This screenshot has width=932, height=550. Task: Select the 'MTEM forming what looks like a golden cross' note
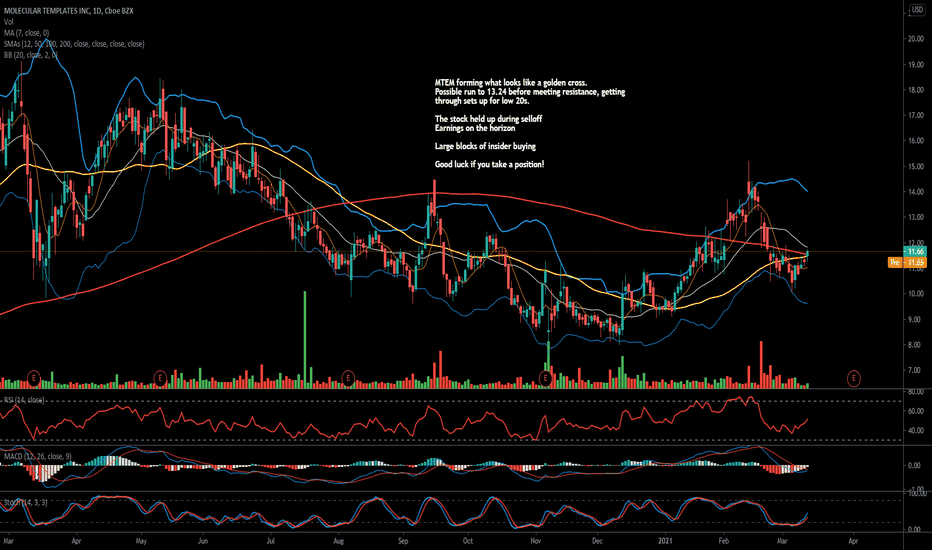pos(511,83)
